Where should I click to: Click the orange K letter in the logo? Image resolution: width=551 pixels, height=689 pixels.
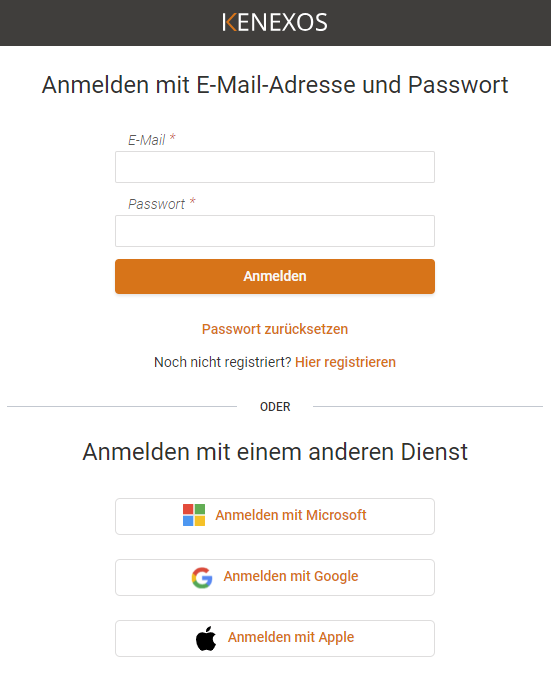click(x=229, y=22)
